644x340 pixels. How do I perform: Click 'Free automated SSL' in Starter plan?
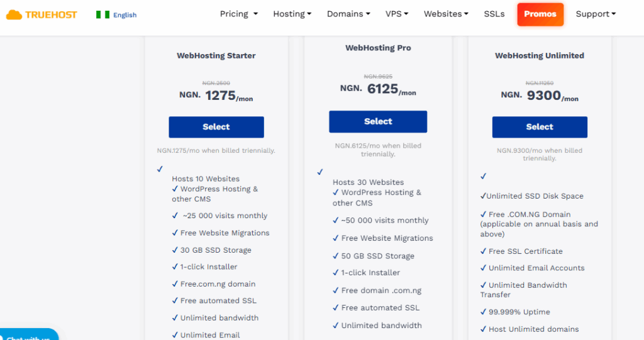218,300
